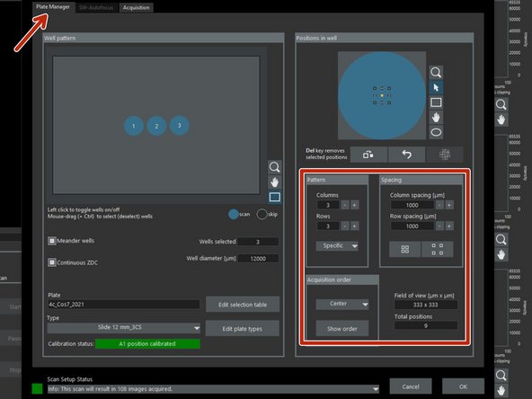Open the plate Type dropdown Slide 12 mm_3CS

click(x=124, y=328)
